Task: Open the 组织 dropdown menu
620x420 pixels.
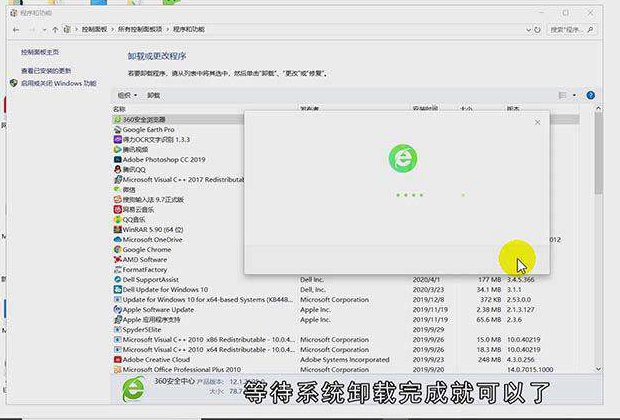Action: 127,95
